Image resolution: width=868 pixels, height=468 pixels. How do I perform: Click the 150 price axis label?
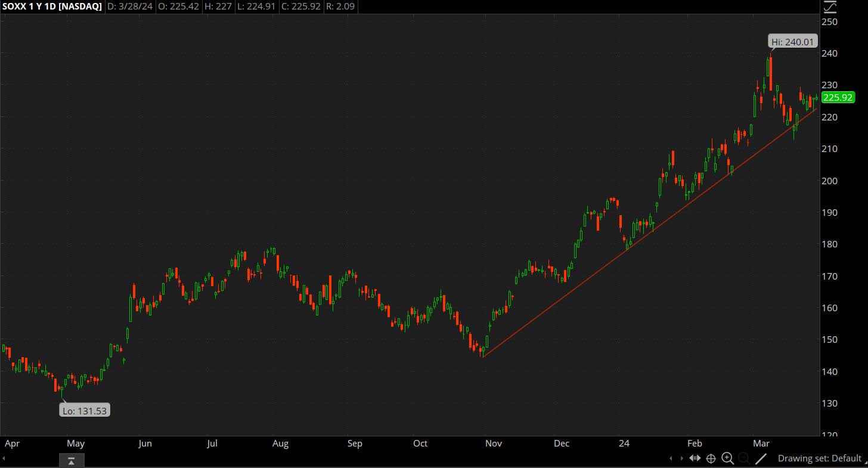(x=830, y=340)
